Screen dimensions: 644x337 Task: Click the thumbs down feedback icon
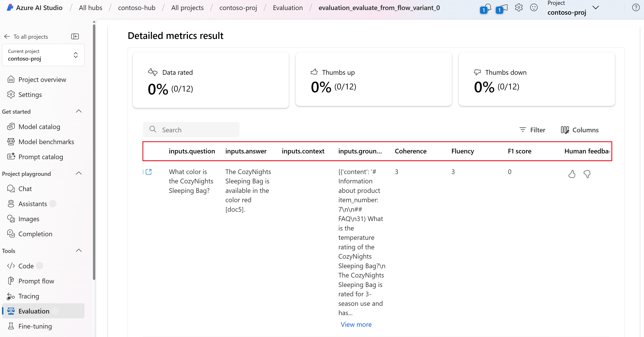tap(587, 174)
